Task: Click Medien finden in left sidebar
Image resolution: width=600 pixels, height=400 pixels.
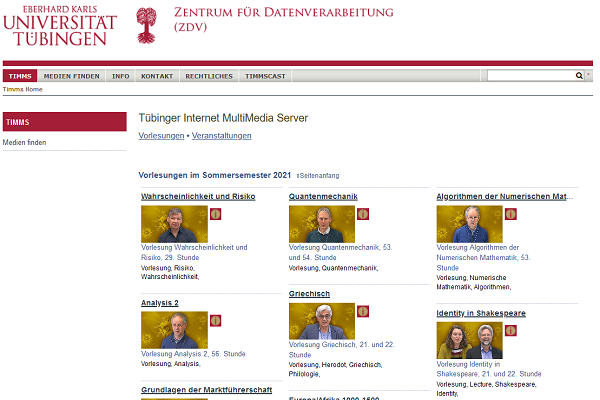Action: tap(25, 143)
